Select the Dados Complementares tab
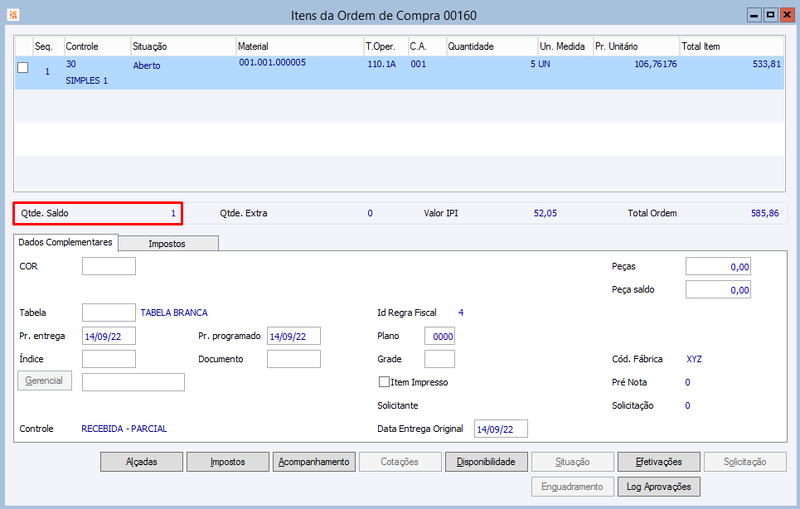800x509 pixels. coord(66,242)
